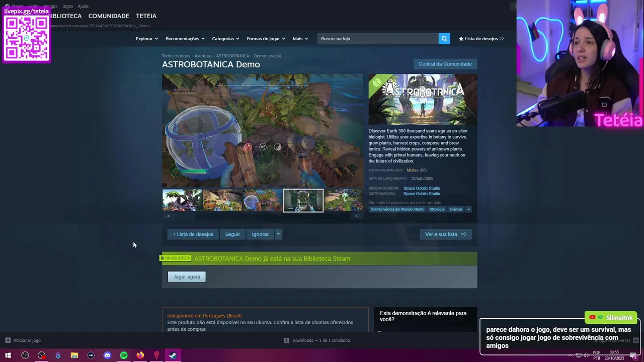Open the Windows Start menu
644x362 pixels.
(8, 355)
